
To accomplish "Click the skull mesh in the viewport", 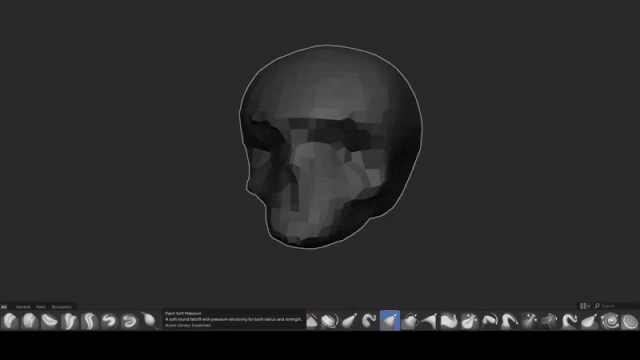I will click(x=331, y=147).
